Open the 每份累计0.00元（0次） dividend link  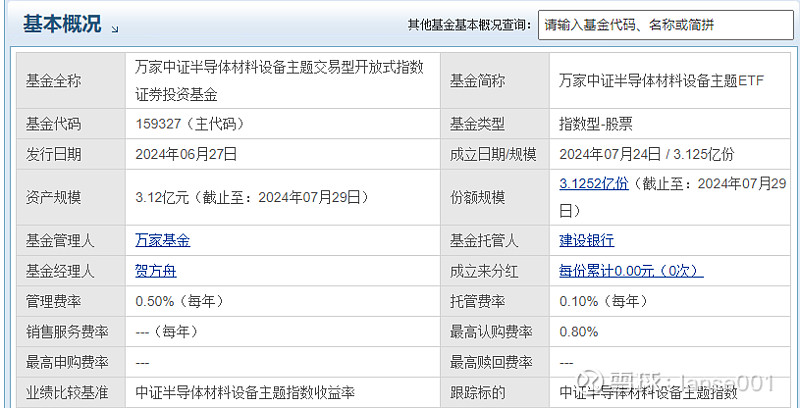(632, 271)
